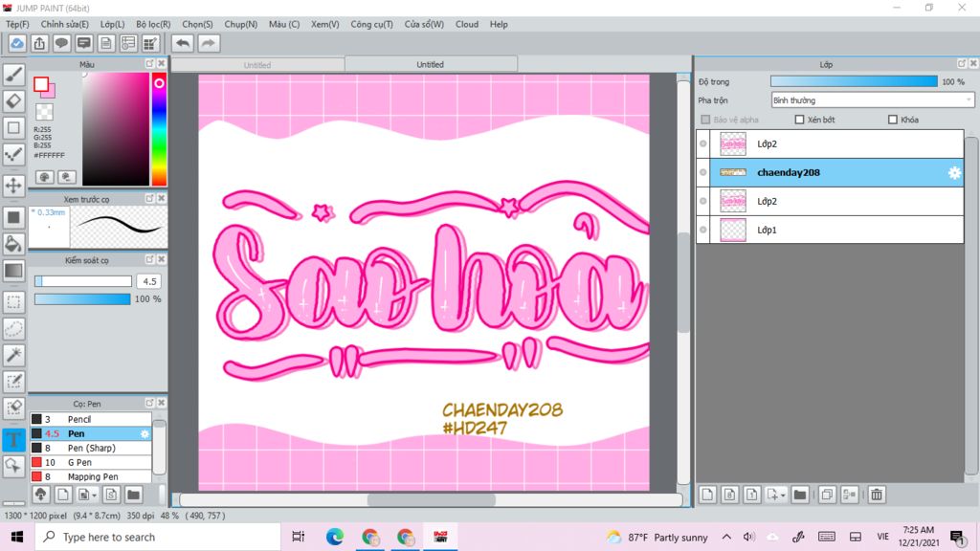Screen dimensions: 980x551
Task: Download brushes from cloud in brush panel
Action: pos(40,495)
